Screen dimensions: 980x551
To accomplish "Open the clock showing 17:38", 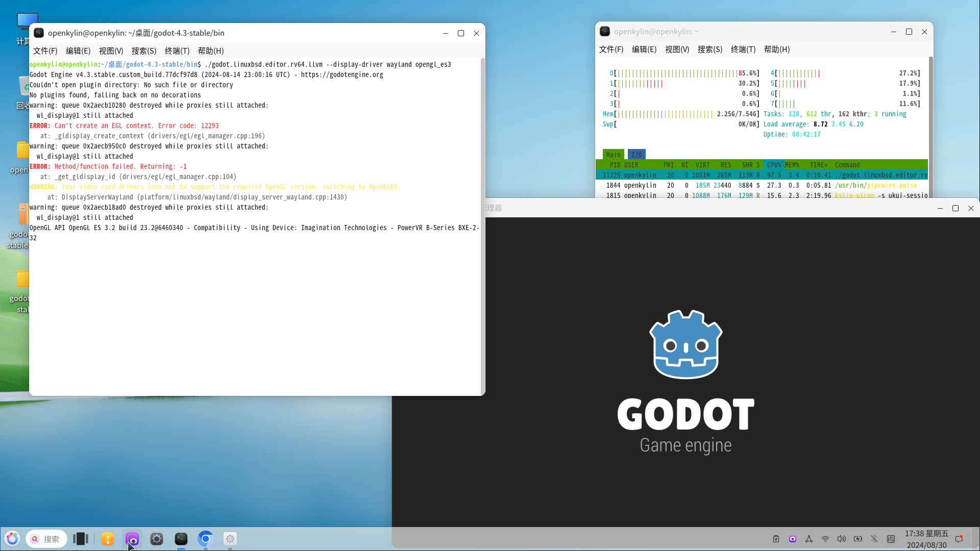I will pos(926,539).
